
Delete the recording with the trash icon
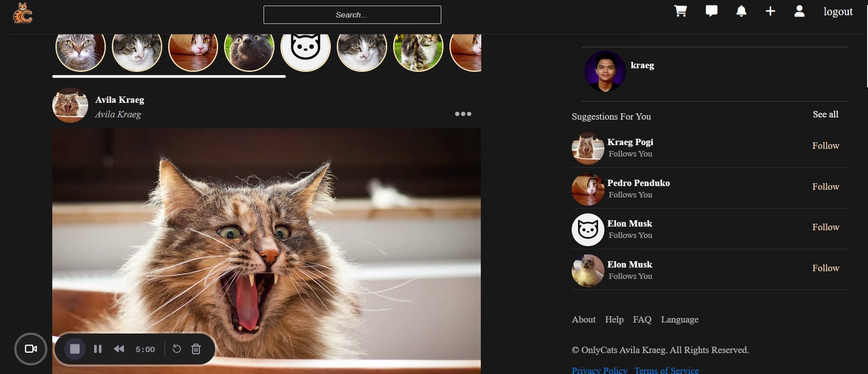click(x=196, y=349)
